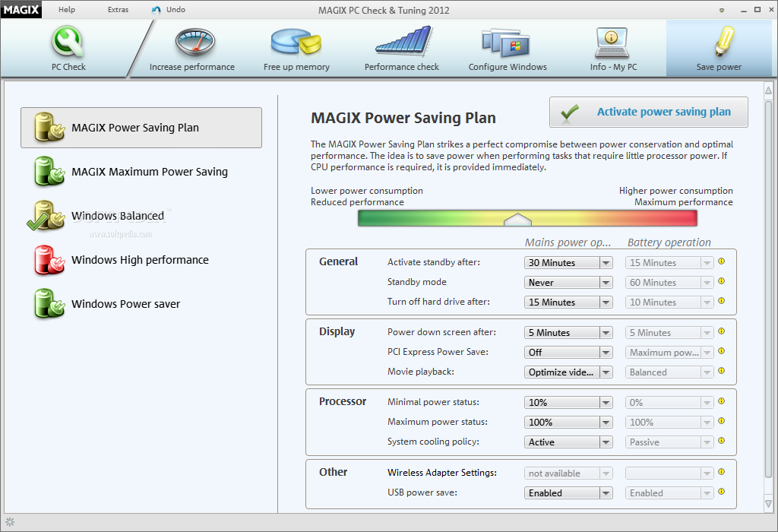Open the Free up memory pie icon

296,41
